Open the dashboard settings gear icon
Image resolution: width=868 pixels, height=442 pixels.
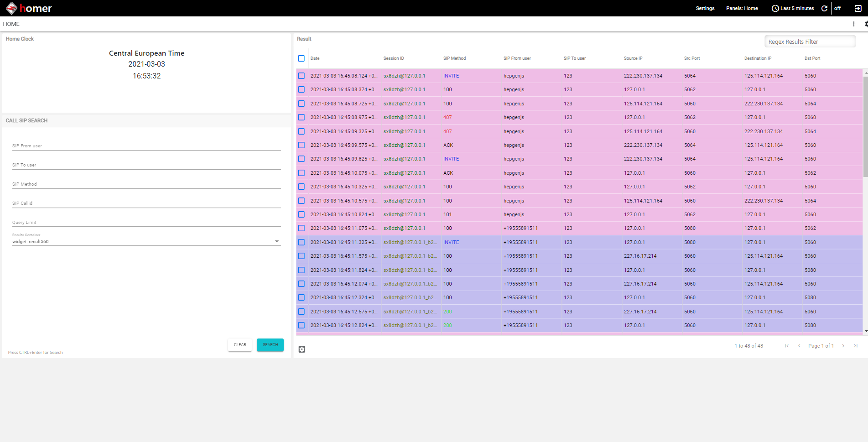click(x=865, y=24)
